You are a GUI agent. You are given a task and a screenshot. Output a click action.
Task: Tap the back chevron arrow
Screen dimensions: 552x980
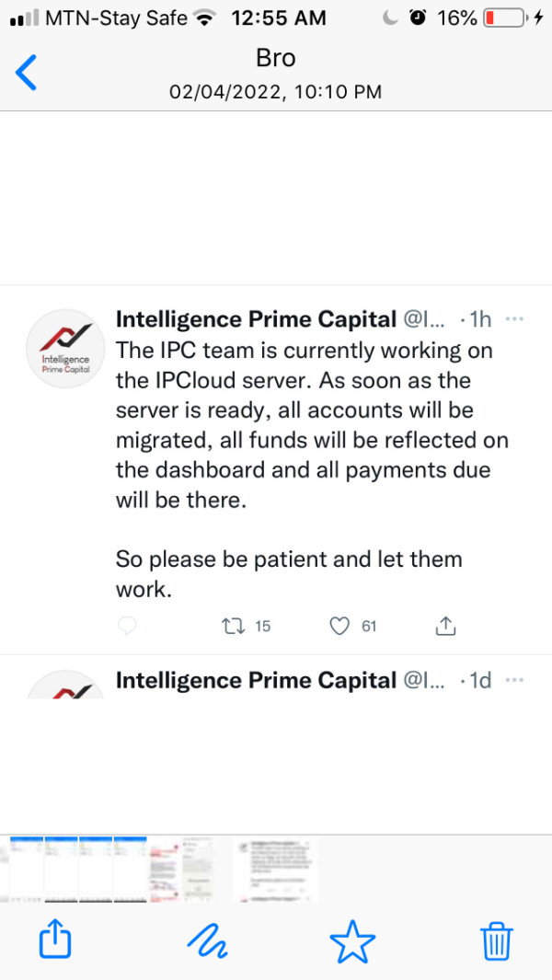pos(28,73)
